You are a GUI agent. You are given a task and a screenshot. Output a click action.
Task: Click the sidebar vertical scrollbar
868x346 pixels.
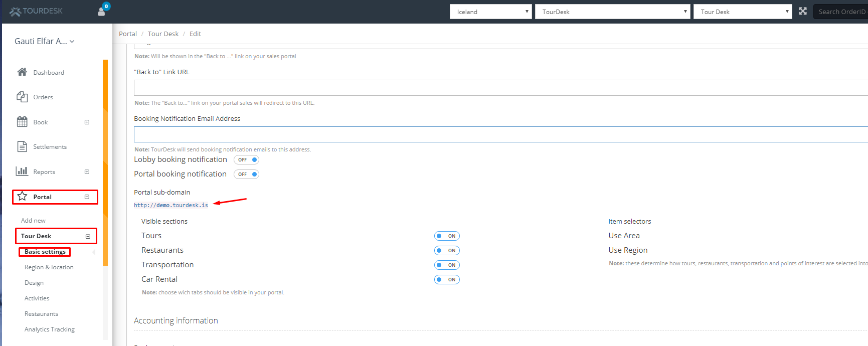pyautogui.click(x=105, y=162)
